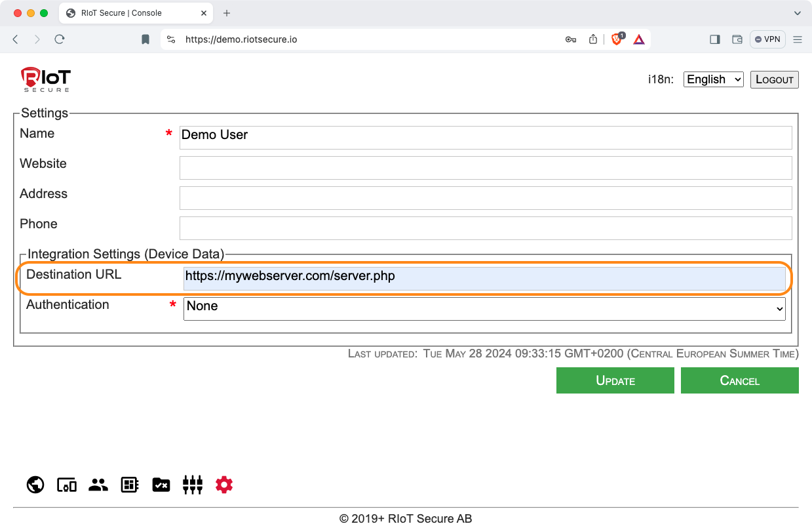Screen dimensions: 812x526
Task: Open the red settings gear icon
Action: pyautogui.click(x=224, y=485)
